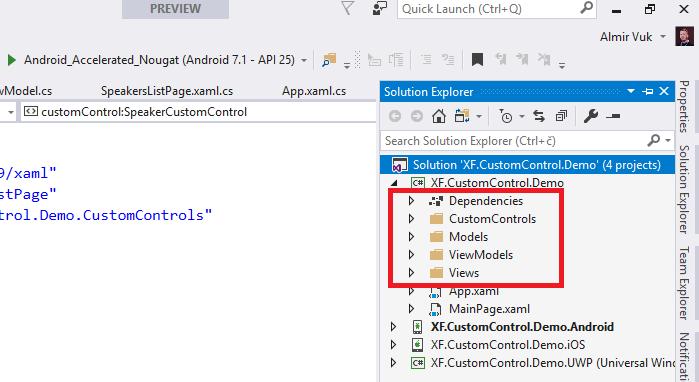Expand the CustomControls folder
Viewport: 699px width, 382px height.
click(x=411, y=219)
